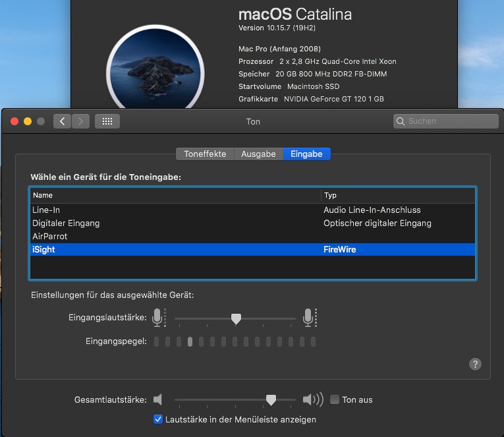
Task: Click the quiet microphone icon by Eingangslautstärke
Action: 159,318
